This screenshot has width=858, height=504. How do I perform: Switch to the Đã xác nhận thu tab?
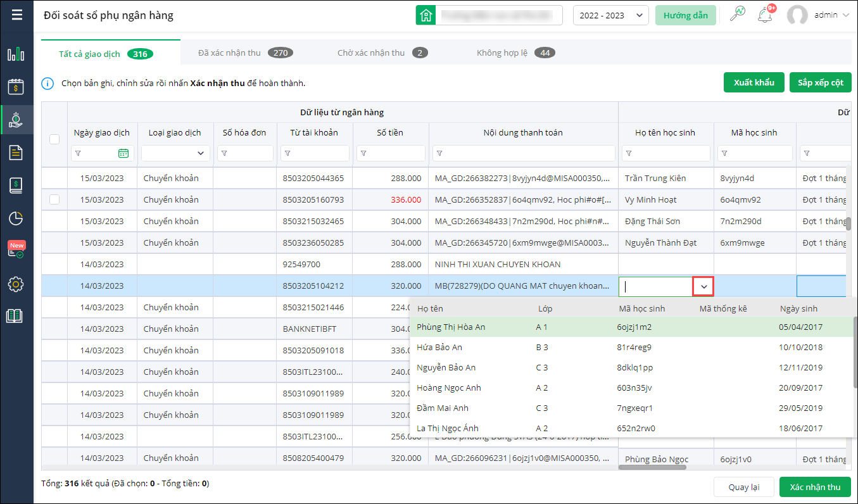[x=245, y=53]
